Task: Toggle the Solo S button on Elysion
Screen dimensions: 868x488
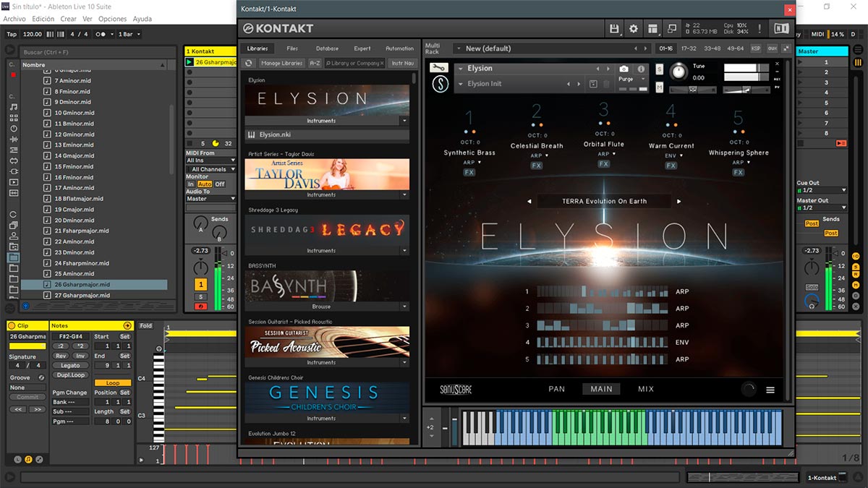Action: tap(660, 69)
